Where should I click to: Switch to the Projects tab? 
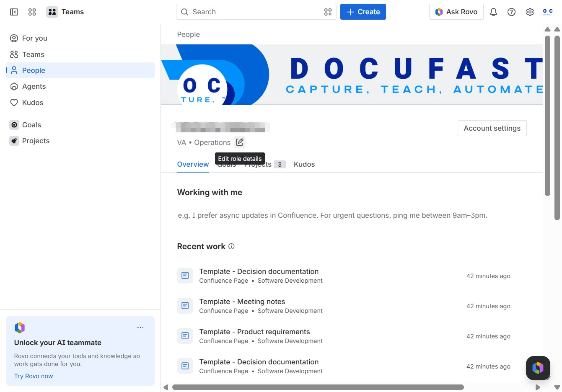(x=265, y=164)
